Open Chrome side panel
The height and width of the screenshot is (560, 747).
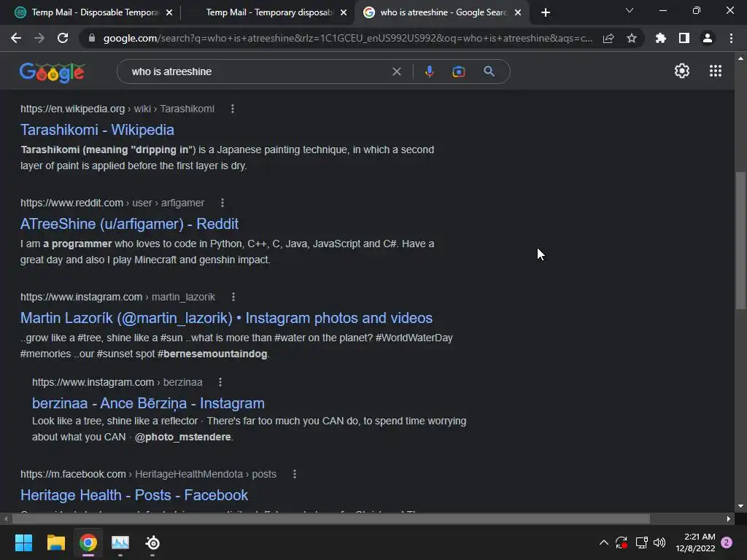(x=684, y=38)
